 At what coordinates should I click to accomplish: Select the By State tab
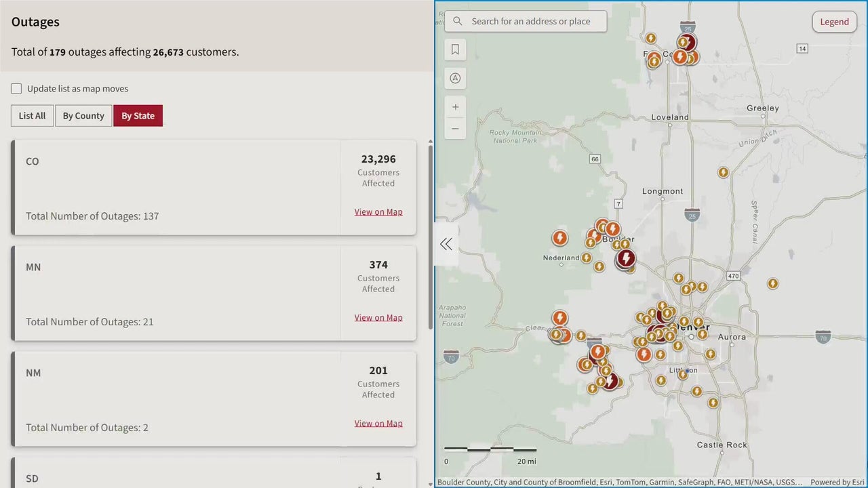click(138, 116)
